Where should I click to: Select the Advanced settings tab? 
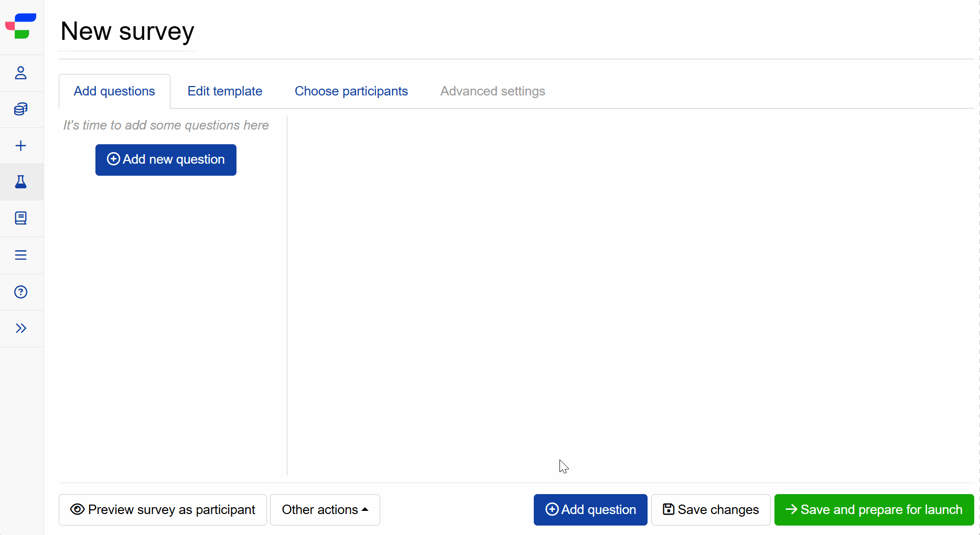coord(492,91)
